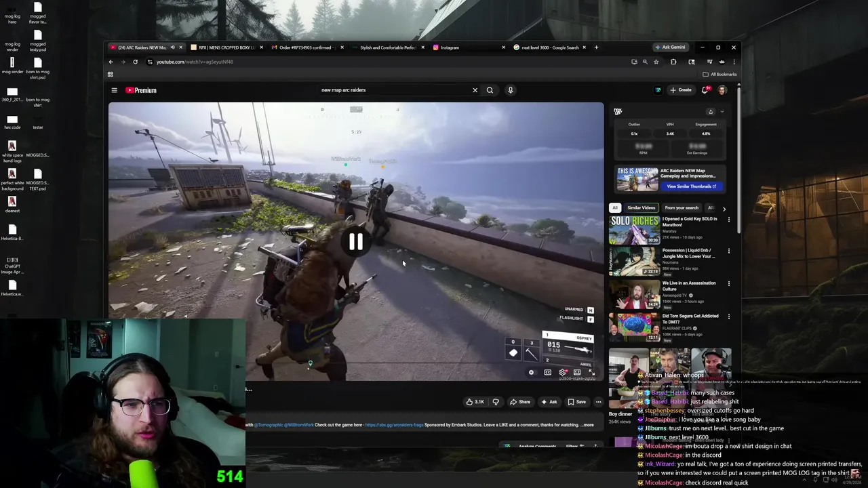This screenshot has height=488, width=868.
Task: Open the All Bookmarks folder
Action: click(720, 74)
